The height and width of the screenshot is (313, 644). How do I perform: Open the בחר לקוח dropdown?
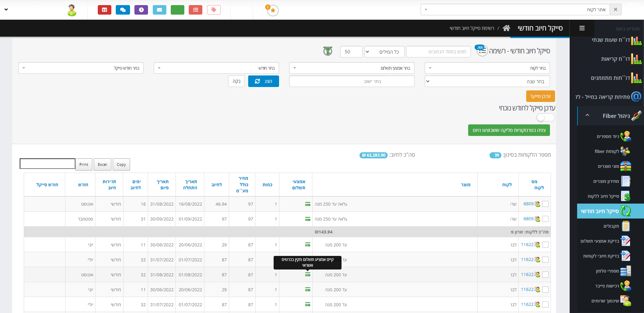pos(487,68)
